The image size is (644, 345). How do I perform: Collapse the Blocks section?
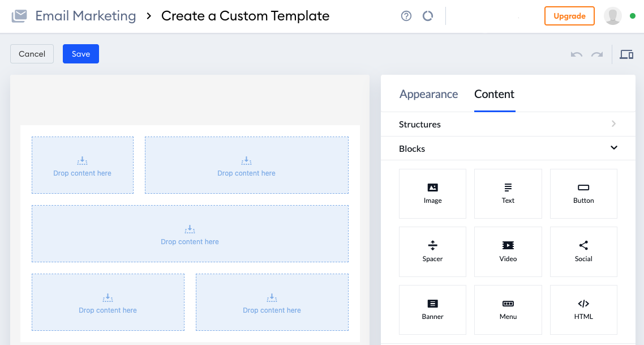(x=508, y=148)
